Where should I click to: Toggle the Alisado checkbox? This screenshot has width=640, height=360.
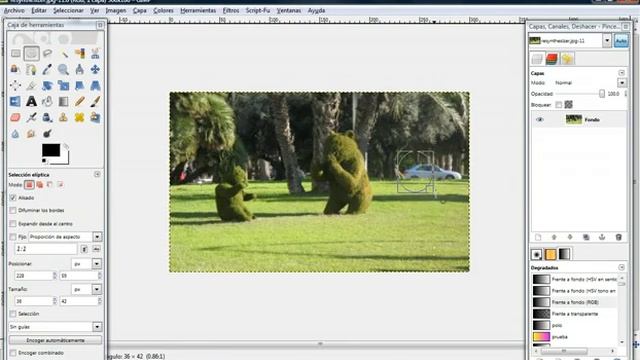click(13, 198)
